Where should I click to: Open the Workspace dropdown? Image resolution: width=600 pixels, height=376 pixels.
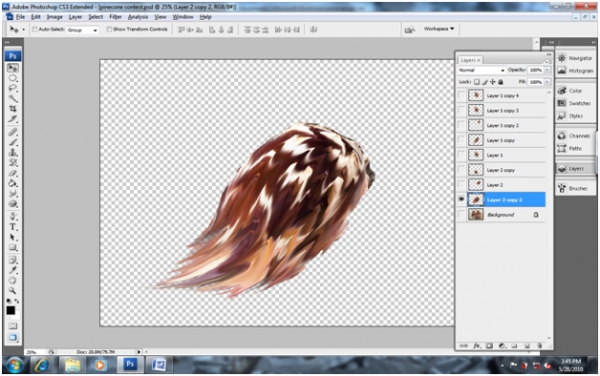(x=439, y=29)
